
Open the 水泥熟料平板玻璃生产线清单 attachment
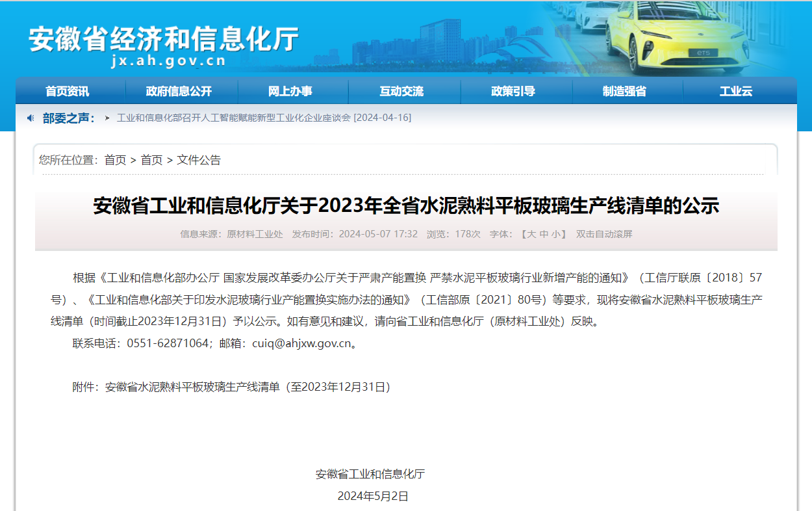pos(247,387)
